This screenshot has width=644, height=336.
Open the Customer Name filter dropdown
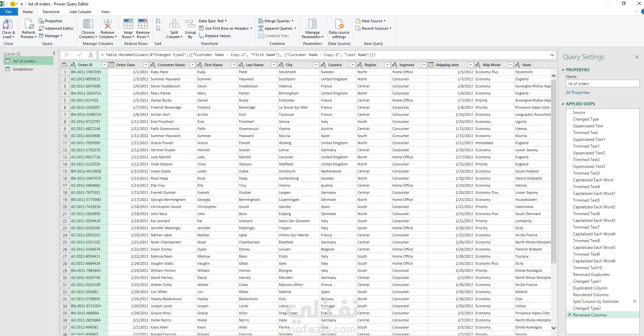point(193,65)
